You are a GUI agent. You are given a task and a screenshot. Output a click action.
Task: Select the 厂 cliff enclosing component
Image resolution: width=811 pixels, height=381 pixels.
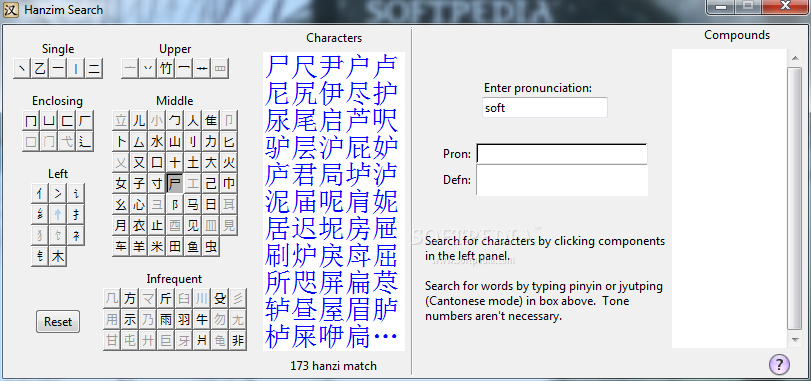[85, 121]
